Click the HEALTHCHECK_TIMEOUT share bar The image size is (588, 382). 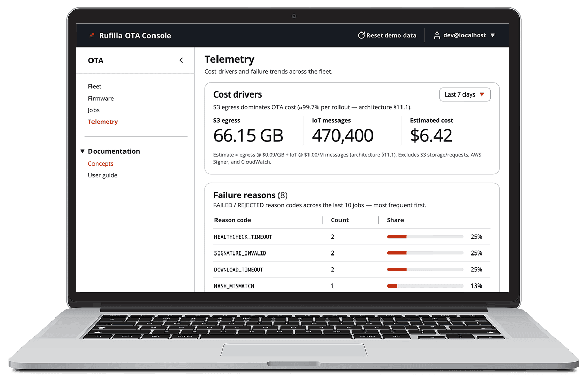coord(425,237)
